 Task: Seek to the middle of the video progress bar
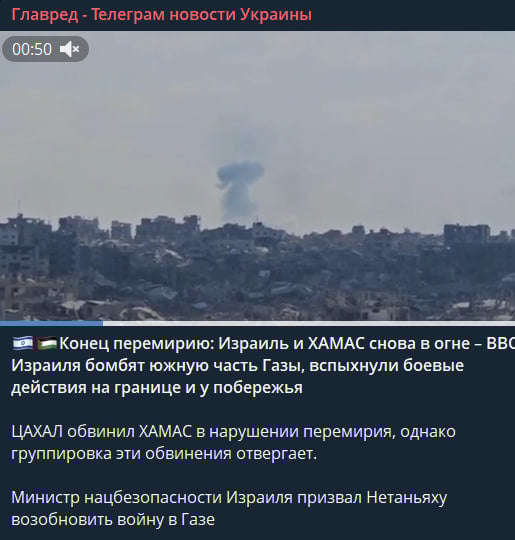[257, 323]
